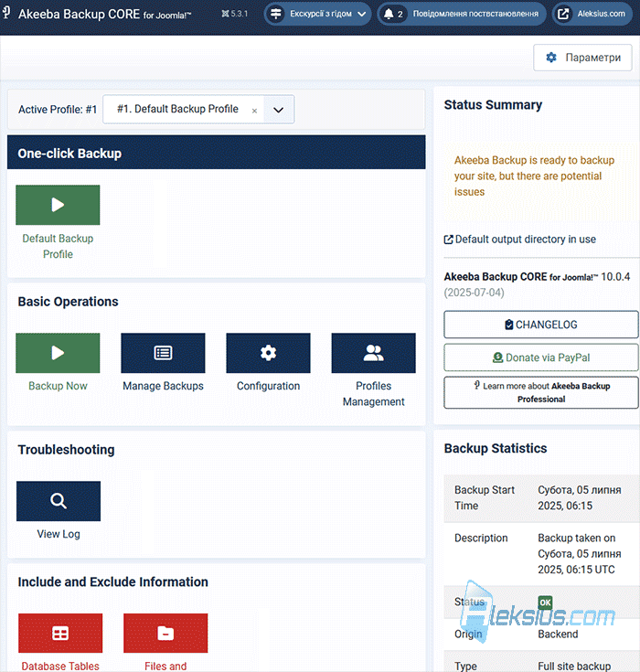Click the gear icon in Параметри button

pyautogui.click(x=551, y=58)
